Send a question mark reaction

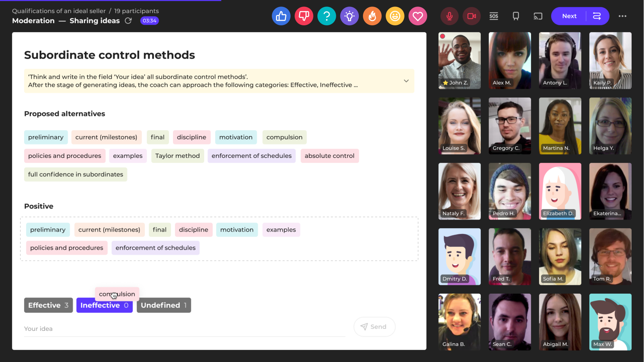pos(327,16)
